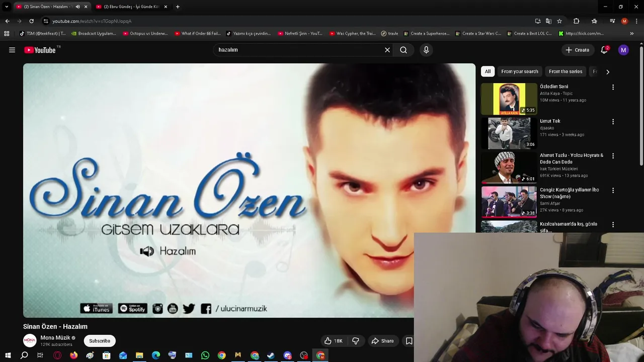644x362 pixels.
Task: Share the Sinan Özen video
Action: [382, 341]
